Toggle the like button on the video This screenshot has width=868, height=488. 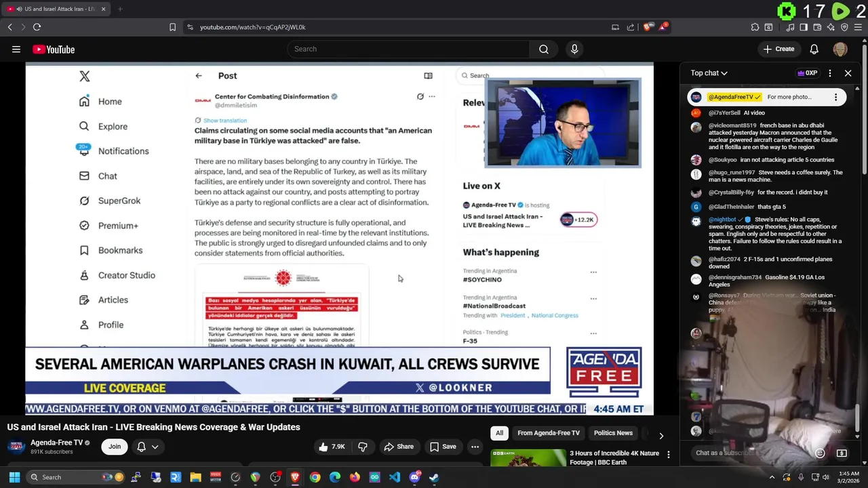[x=332, y=447]
